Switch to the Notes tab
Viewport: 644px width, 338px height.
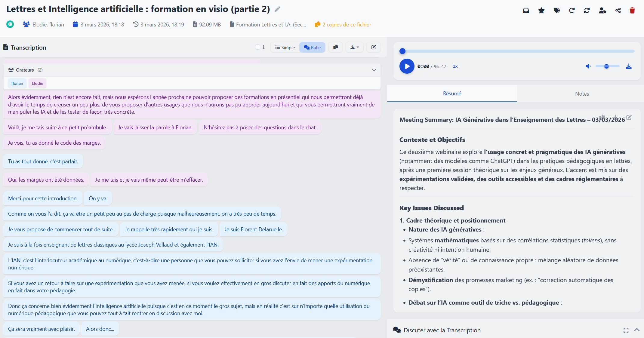coord(582,94)
